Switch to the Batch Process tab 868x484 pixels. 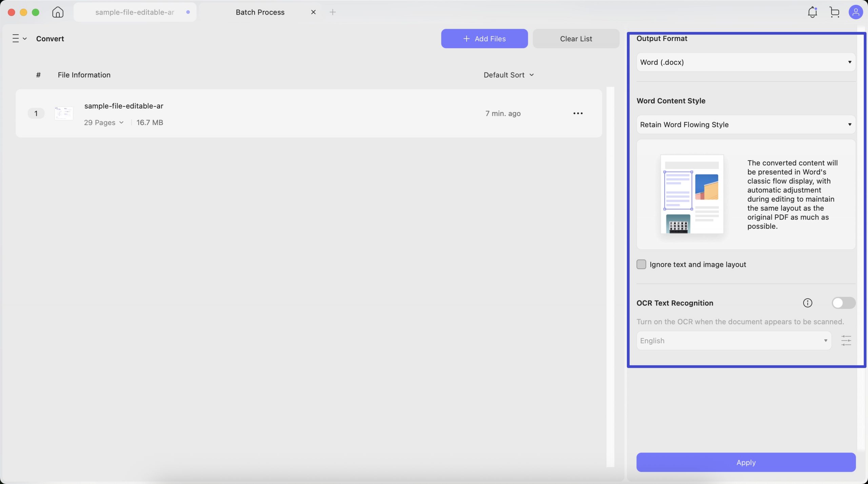pos(260,12)
